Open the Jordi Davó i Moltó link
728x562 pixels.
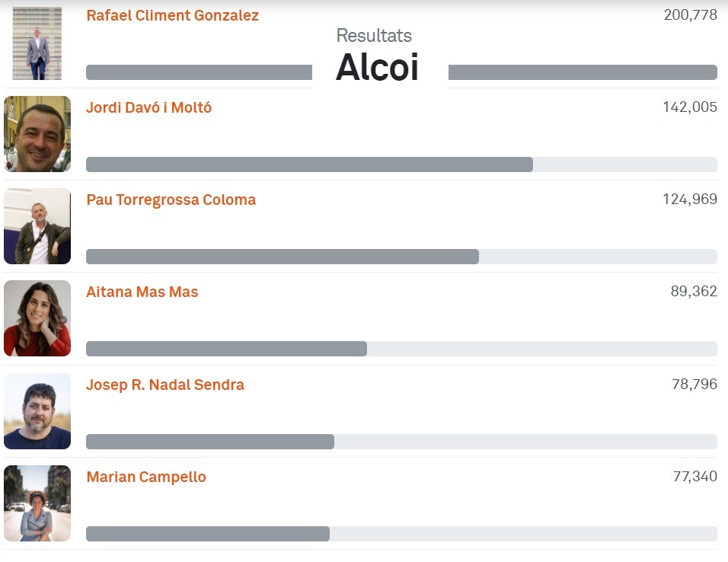148,107
